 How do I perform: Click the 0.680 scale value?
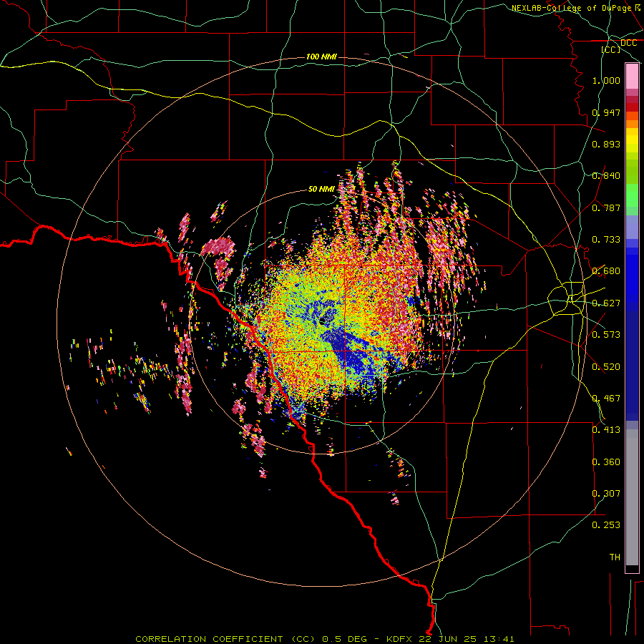pyautogui.click(x=606, y=271)
